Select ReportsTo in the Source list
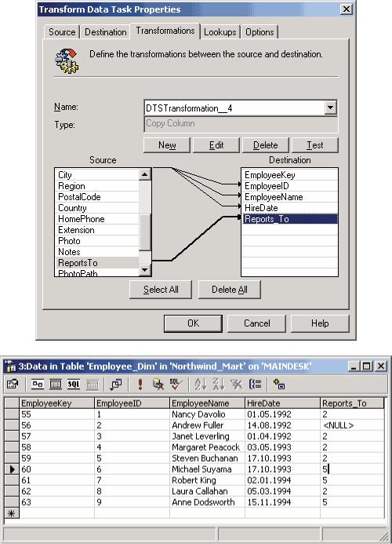Screen dimensions: 392x544 coord(97,263)
